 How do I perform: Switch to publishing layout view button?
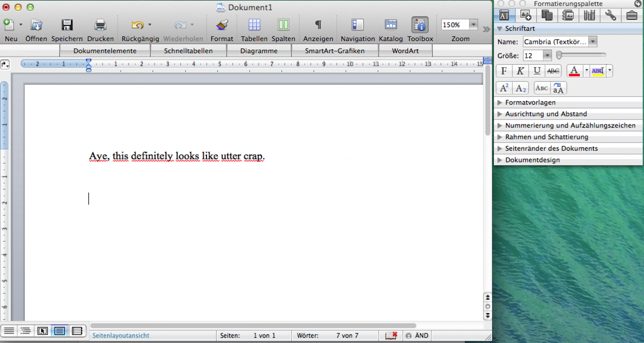[x=43, y=331]
